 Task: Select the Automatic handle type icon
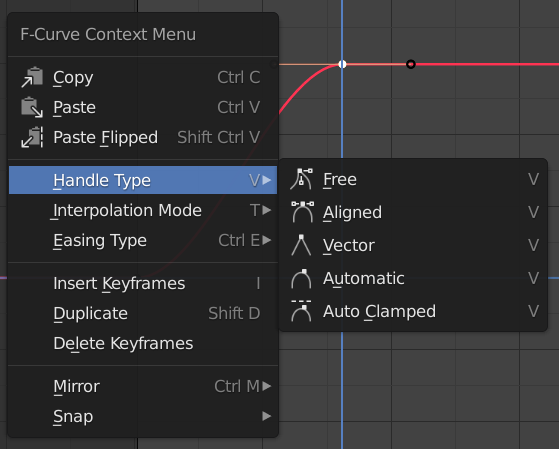(x=301, y=278)
